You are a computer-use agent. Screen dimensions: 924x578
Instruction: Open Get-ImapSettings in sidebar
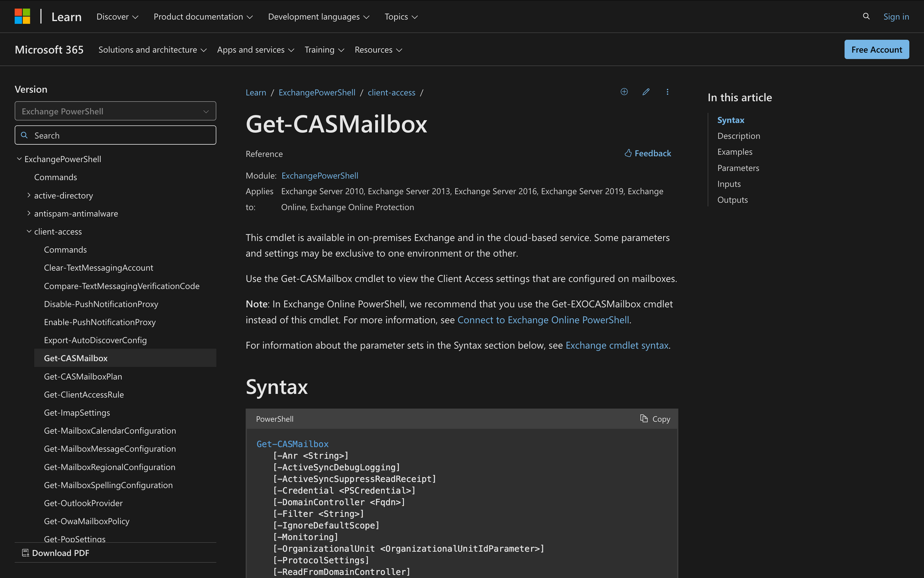click(77, 412)
